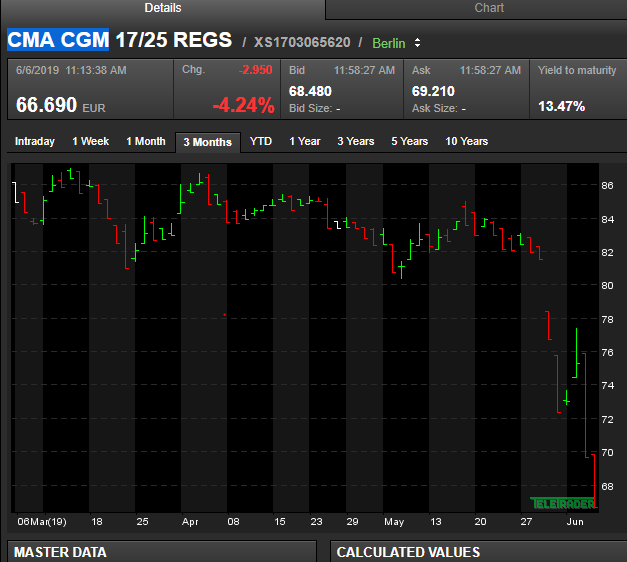Click the 86 price axis label
The image size is (627, 562).
coord(607,186)
